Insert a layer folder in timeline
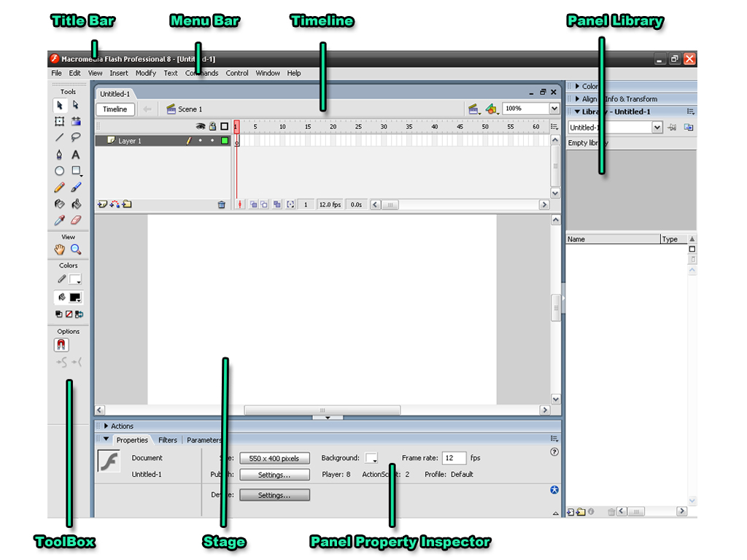Image resolution: width=747 pixels, height=560 pixels. pyautogui.click(x=127, y=204)
